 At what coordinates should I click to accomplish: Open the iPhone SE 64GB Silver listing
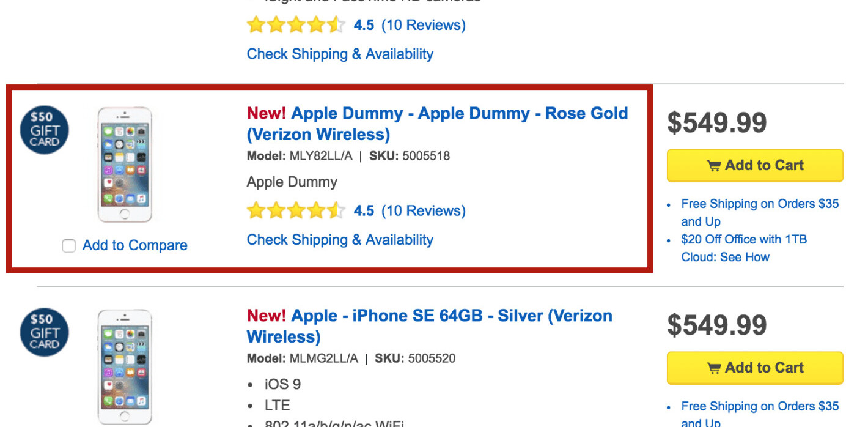428,326
